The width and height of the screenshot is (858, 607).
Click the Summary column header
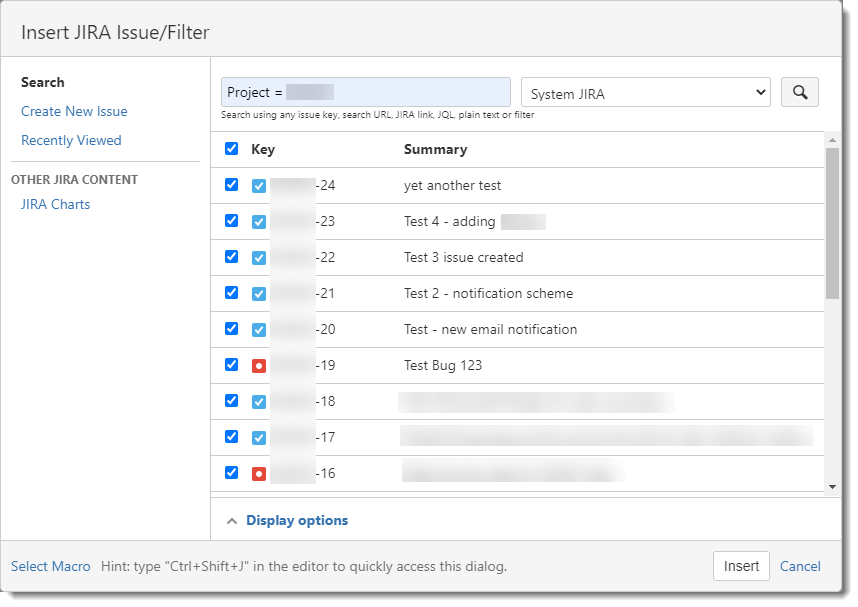(x=436, y=149)
